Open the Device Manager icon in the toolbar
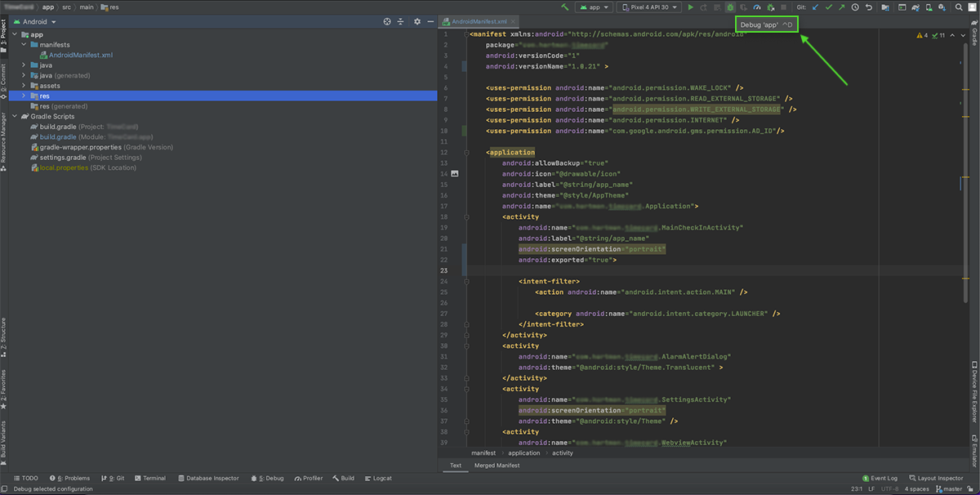Screen dimensions: 980x495 point(928,6)
